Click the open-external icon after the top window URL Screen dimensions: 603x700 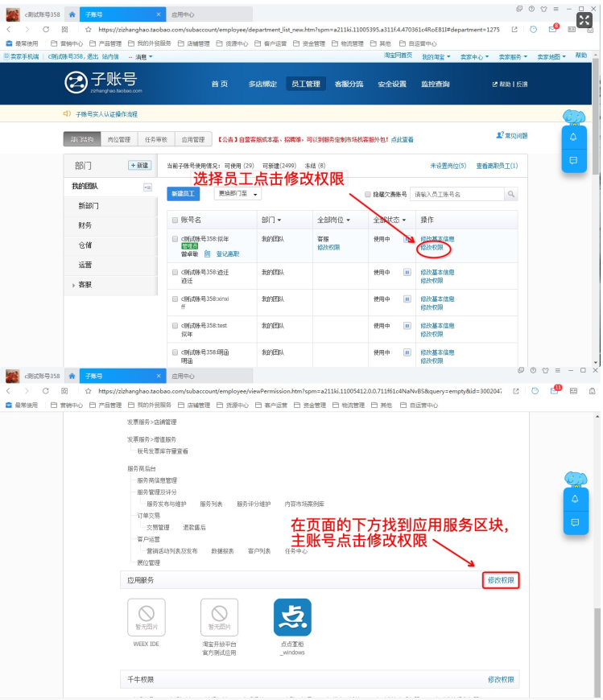click(514, 30)
